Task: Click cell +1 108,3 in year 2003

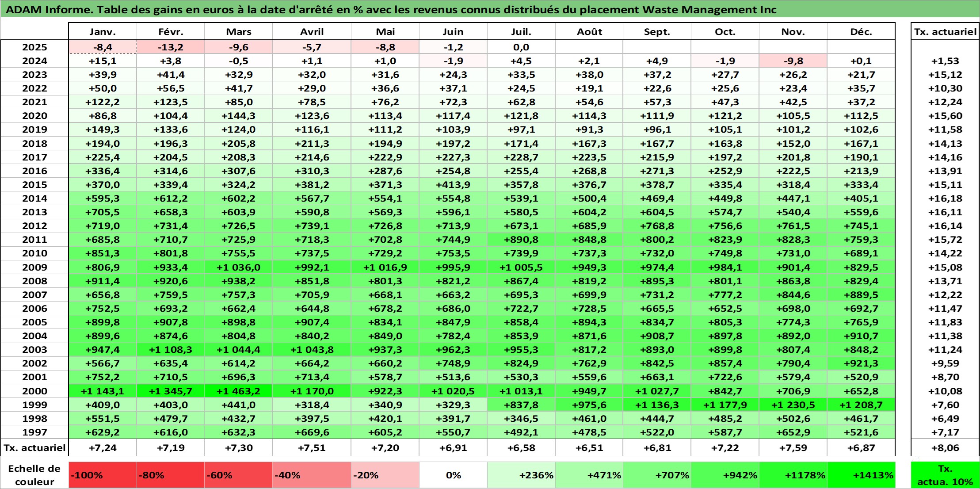Action: pos(171,350)
